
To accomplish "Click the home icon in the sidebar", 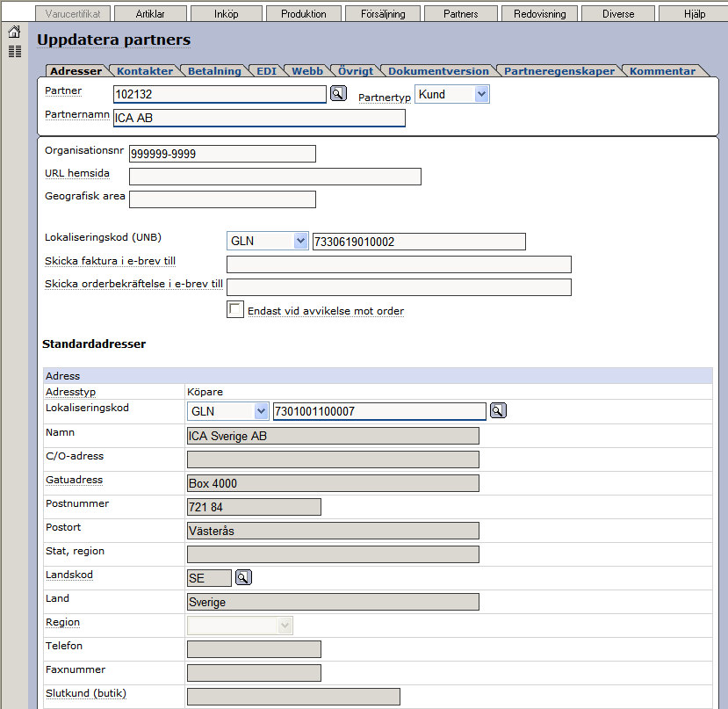I will tap(14, 32).
